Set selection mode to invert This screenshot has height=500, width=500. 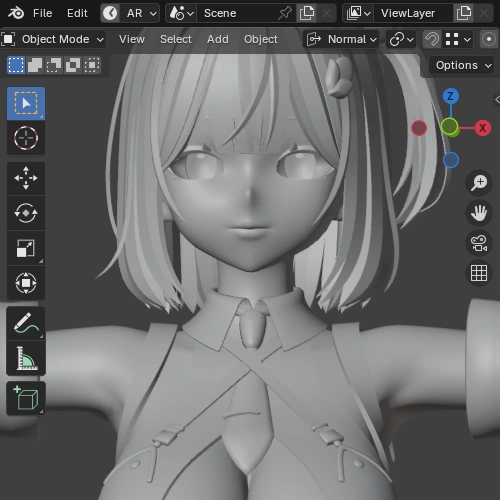tap(73, 65)
